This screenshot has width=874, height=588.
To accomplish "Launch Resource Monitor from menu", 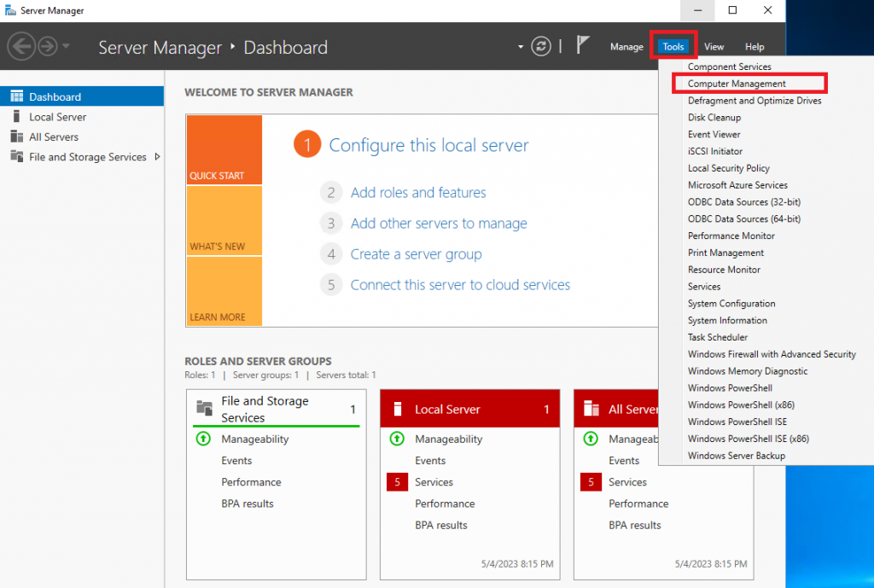I will pos(724,270).
